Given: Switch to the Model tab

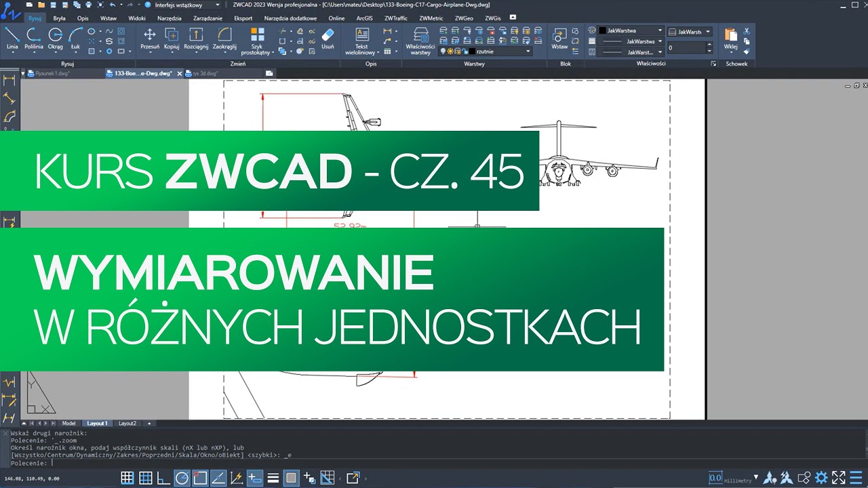Looking at the screenshot, I should coord(69,424).
